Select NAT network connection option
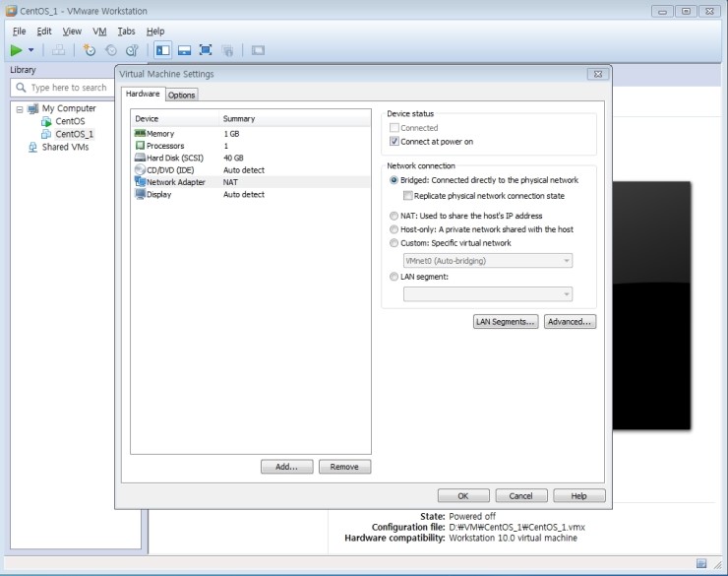 click(394, 216)
